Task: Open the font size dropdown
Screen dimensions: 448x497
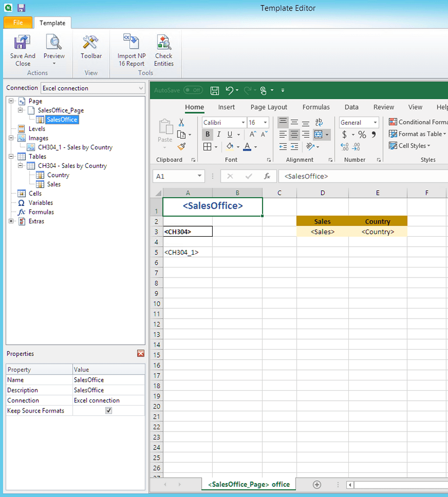Action: 264,122
